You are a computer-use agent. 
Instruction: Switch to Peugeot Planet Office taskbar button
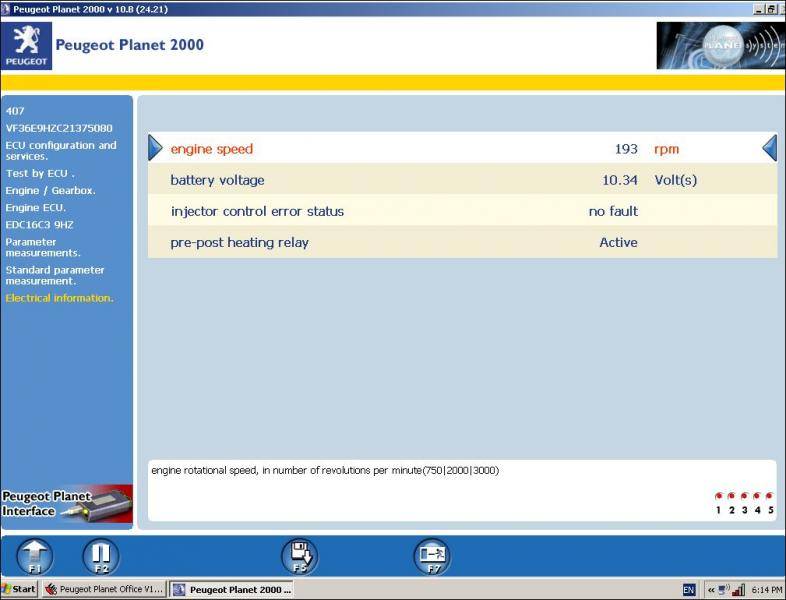pyautogui.click(x=104, y=589)
